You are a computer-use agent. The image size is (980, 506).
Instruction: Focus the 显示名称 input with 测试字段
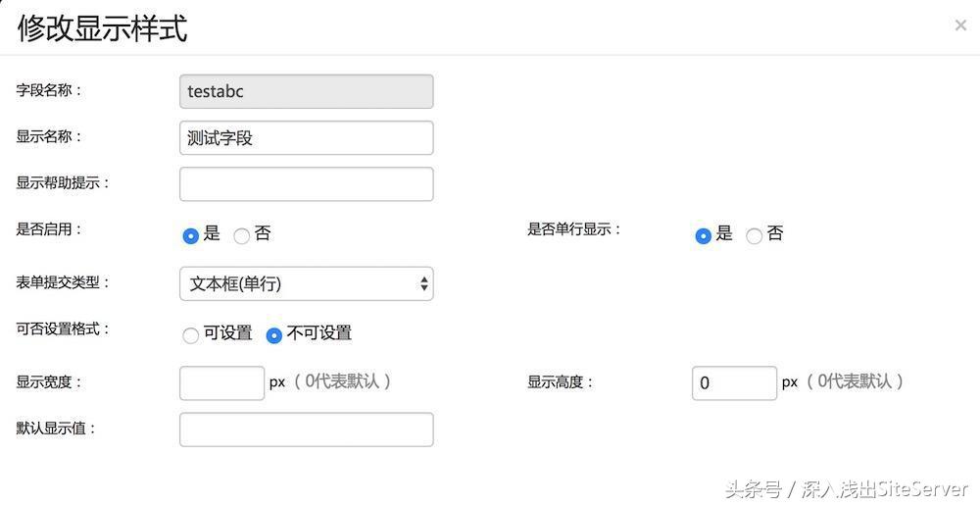tap(306, 137)
